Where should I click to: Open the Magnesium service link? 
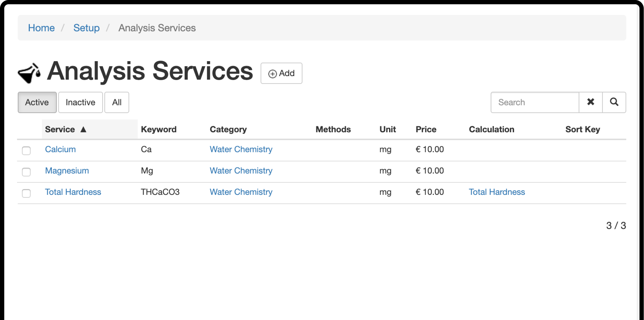(67, 170)
